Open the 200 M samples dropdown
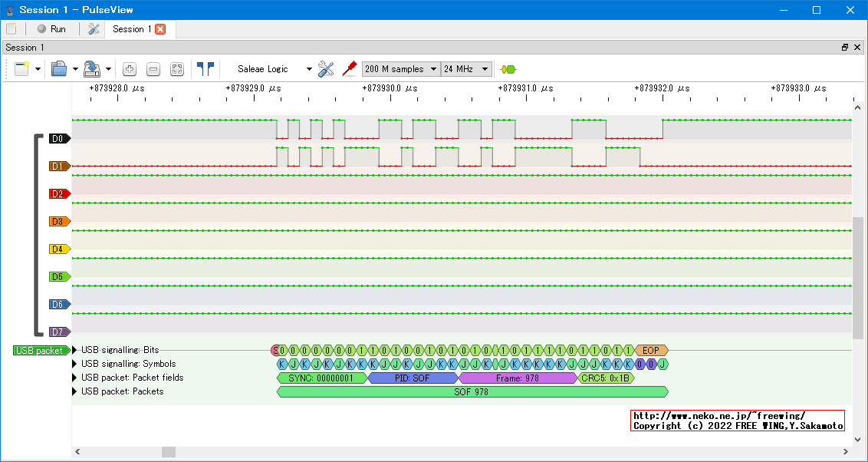The image size is (868, 462). [x=401, y=69]
